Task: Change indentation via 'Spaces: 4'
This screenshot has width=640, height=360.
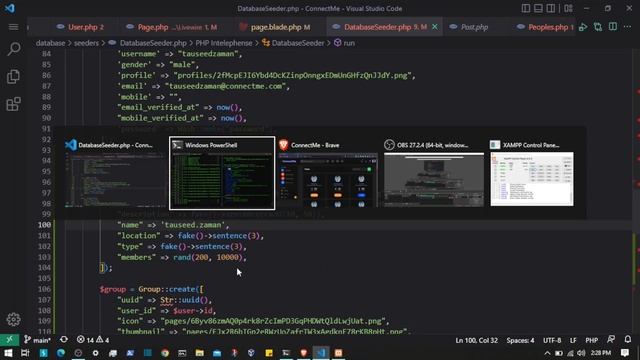Action: pyautogui.click(x=520, y=340)
